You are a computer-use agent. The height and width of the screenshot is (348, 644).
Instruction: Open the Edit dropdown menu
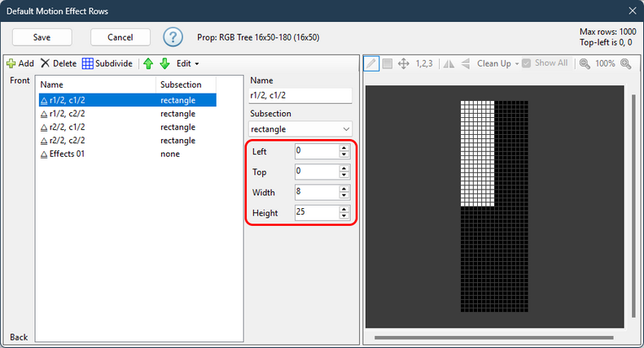click(188, 63)
